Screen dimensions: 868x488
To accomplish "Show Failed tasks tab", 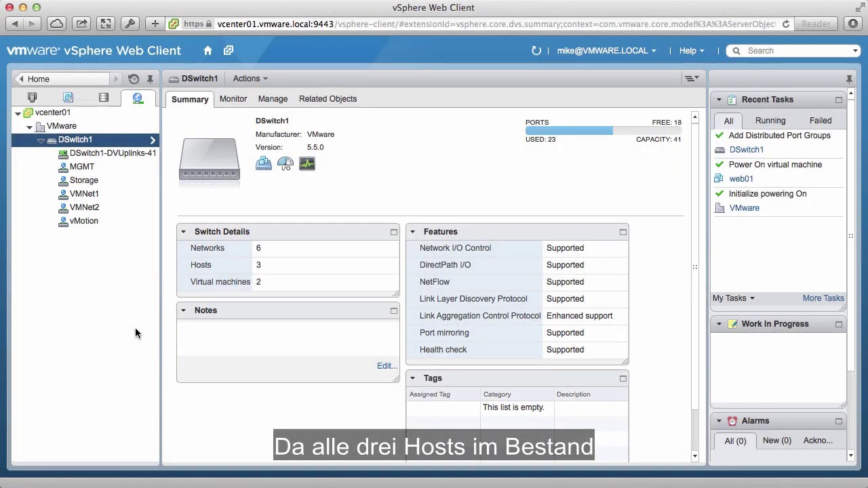I will pos(821,121).
